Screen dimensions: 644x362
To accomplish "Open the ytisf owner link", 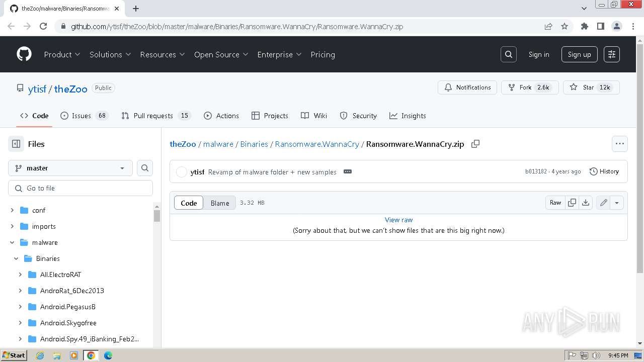I will tap(37, 89).
